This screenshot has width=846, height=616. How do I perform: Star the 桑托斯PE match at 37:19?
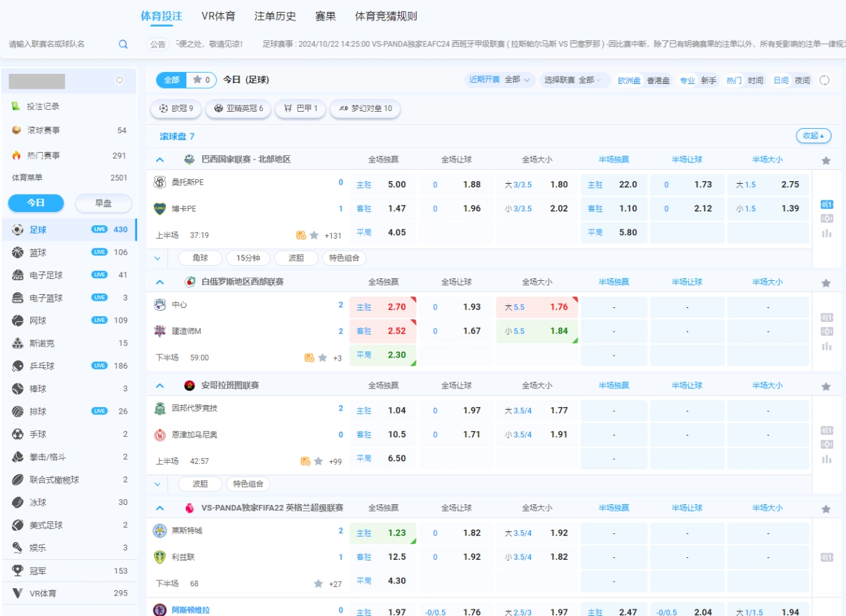pos(314,235)
